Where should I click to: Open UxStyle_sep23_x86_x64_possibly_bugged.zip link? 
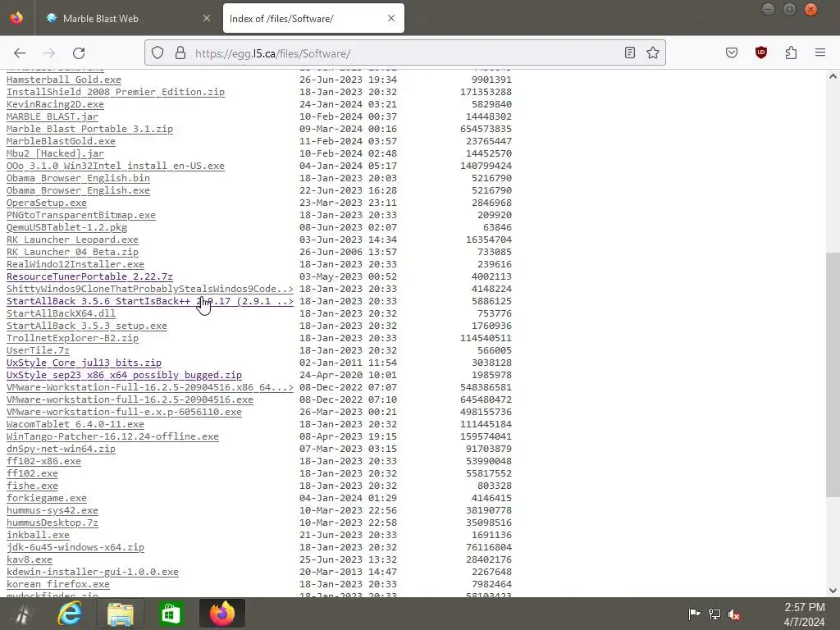(125, 376)
